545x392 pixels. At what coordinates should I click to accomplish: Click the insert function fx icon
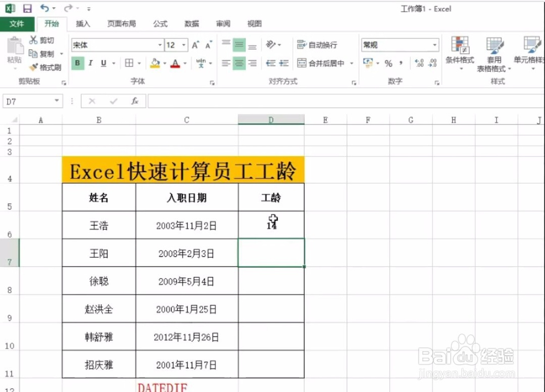(135, 101)
